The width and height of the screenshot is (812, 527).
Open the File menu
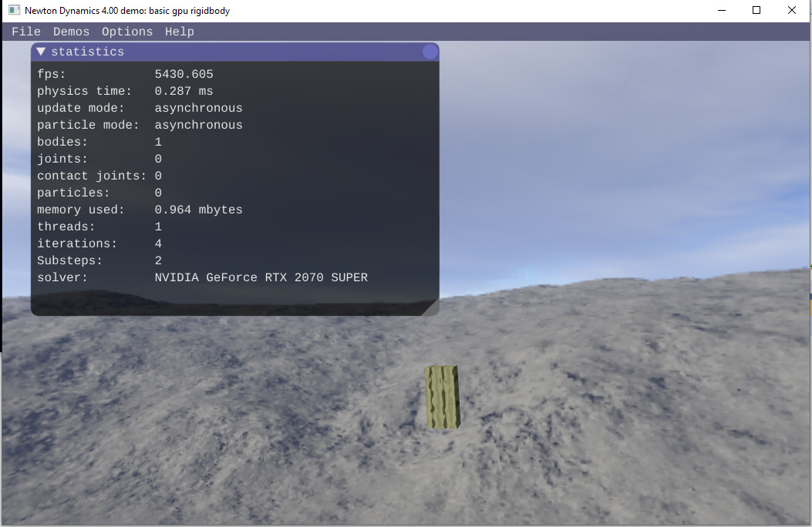(25, 32)
